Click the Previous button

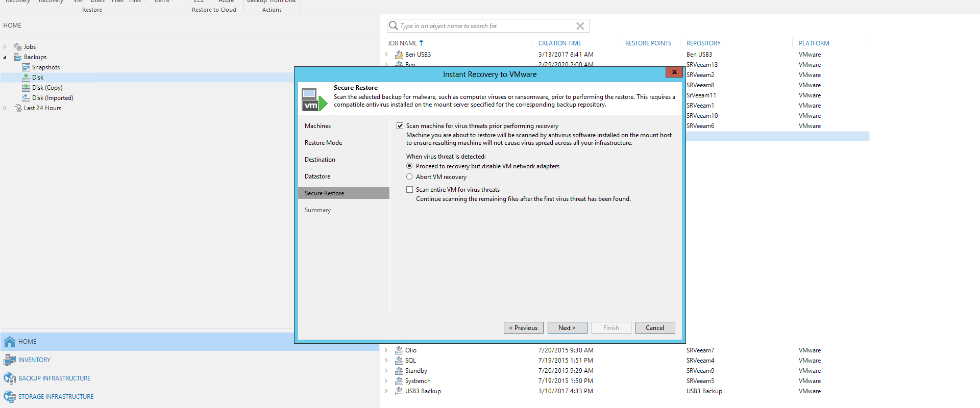pyautogui.click(x=524, y=328)
